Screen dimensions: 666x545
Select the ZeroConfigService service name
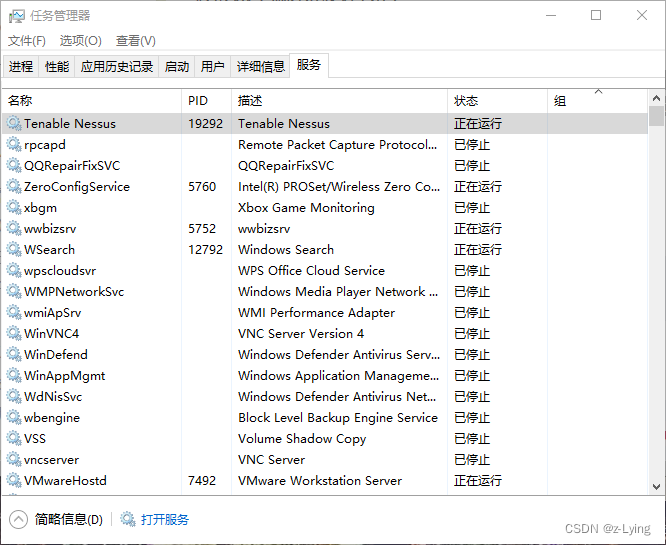[x=77, y=187]
